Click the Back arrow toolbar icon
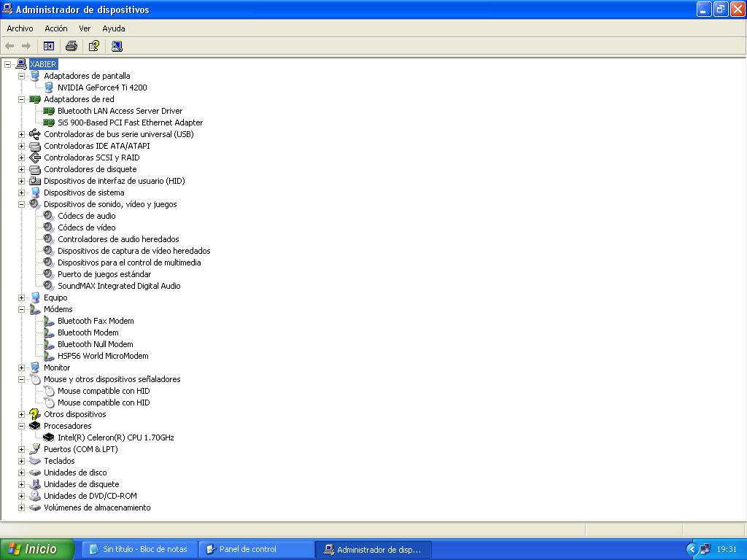The image size is (747, 560). coord(9,46)
